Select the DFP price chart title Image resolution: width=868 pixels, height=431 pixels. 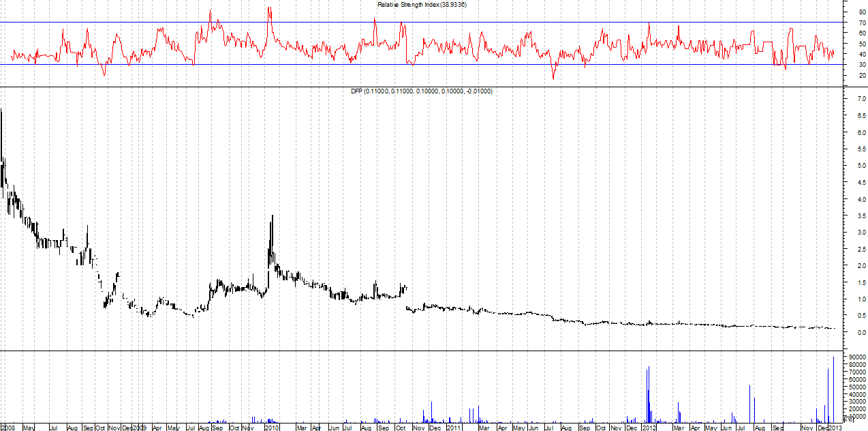pos(422,91)
